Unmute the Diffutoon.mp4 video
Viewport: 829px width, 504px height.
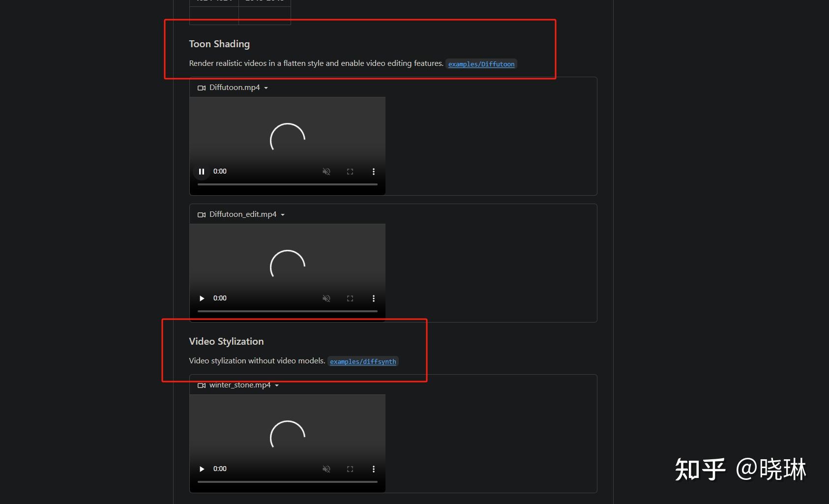click(x=326, y=172)
